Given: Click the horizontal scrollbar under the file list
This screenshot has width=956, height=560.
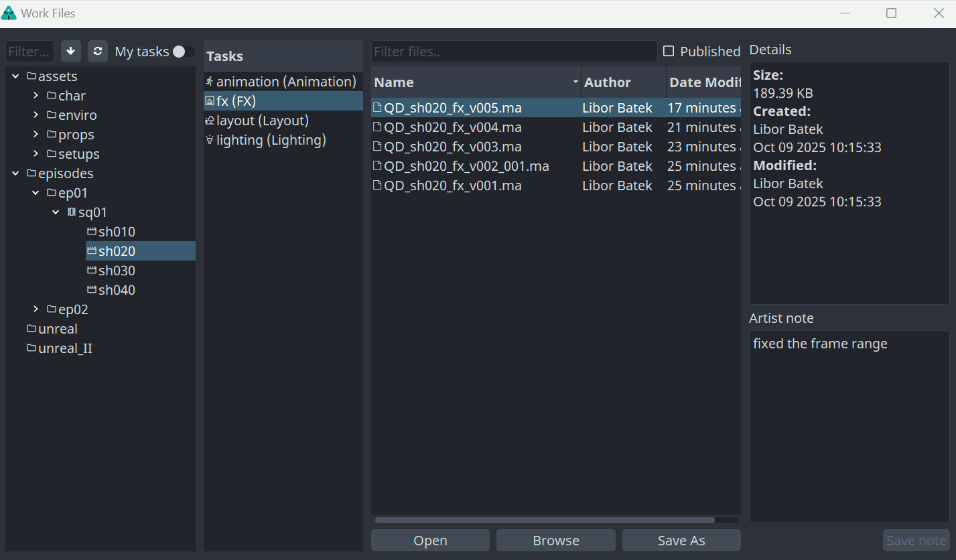Looking at the screenshot, I should click(544, 520).
